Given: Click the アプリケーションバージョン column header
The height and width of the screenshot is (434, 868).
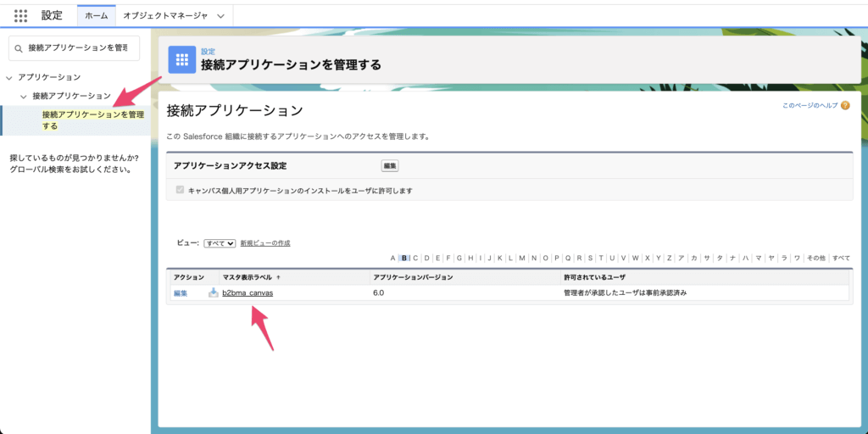Looking at the screenshot, I should click(x=413, y=277).
